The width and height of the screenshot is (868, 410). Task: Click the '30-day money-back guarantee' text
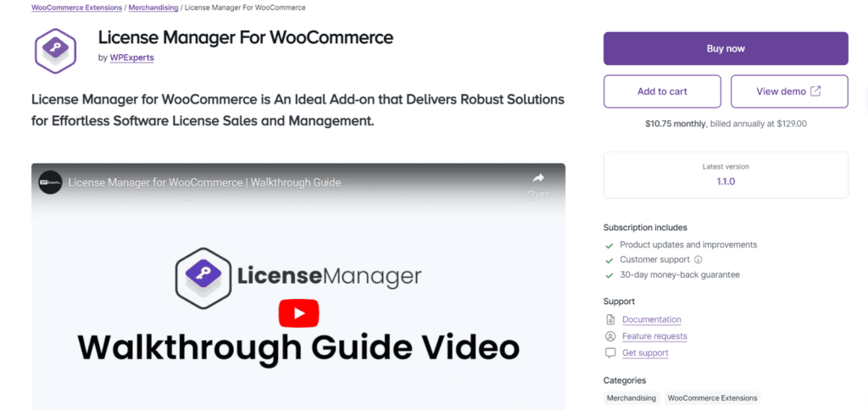680,274
